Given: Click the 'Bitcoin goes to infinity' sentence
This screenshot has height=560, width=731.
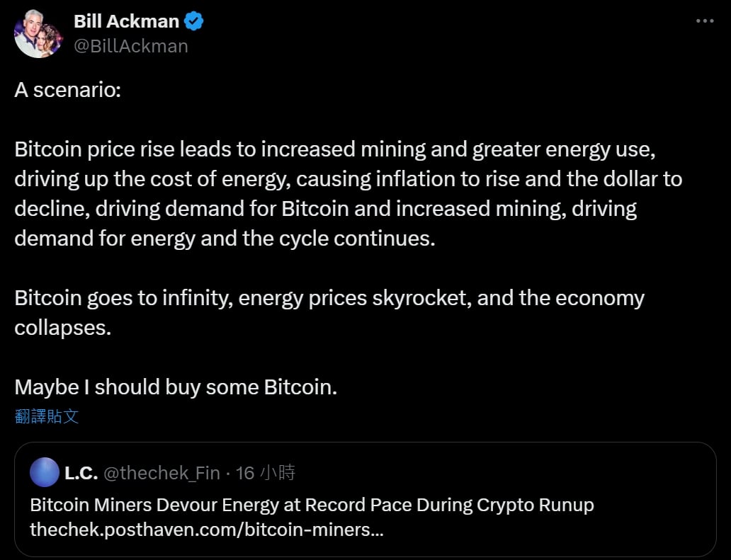Looking at the screenshot, I should (x=329, y=297).
